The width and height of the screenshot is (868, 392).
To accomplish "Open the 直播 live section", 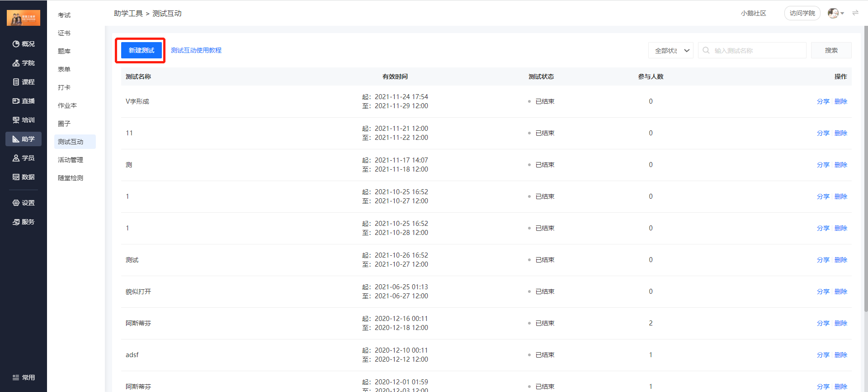I will coord(24,101).
